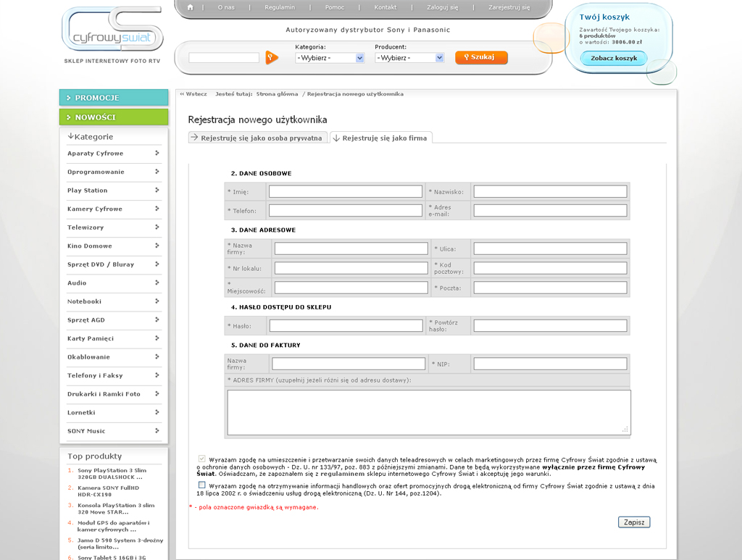Viewport: 742px width, 560px height.
Task: Click the 'Zobacz koszyk' button
Action: [614, 58]
